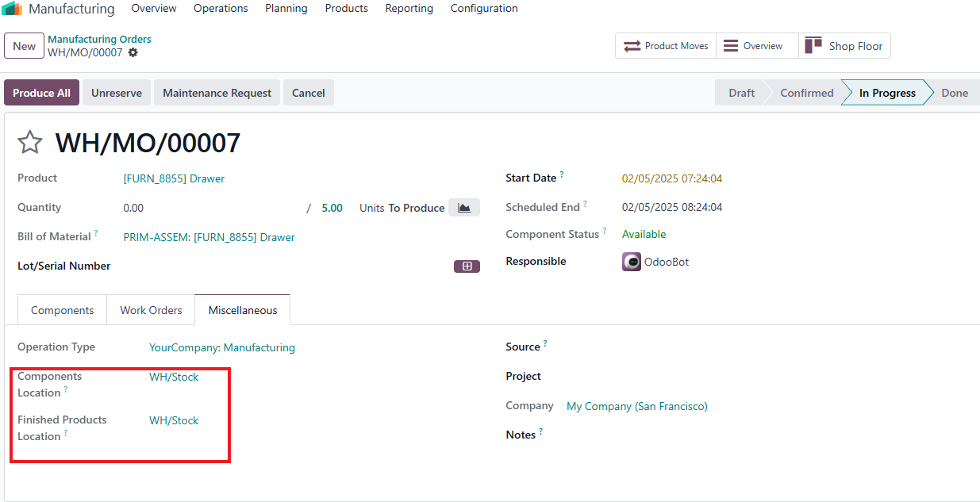The height and width of the screenshot is (502, 980).
Task: Select the Miscellaneous tab
Action: (243, 310)
